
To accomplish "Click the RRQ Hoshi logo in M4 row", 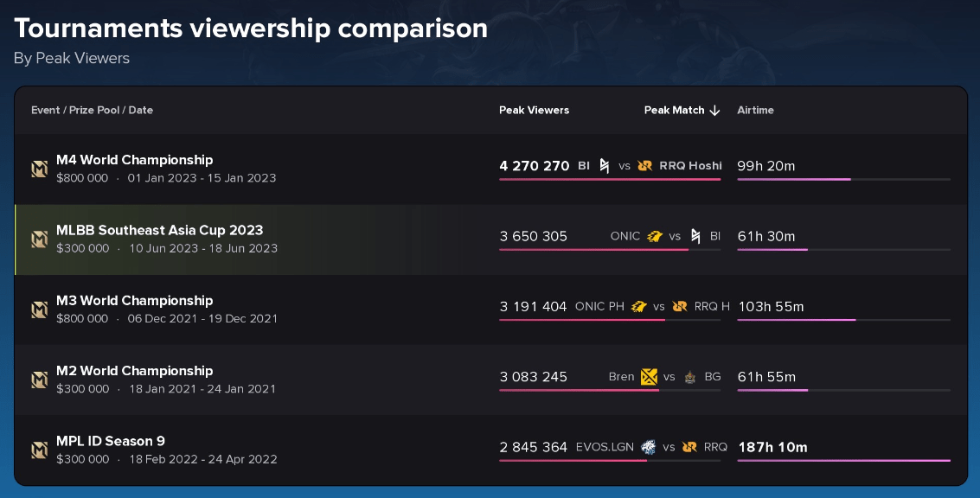I will [644, 165].
